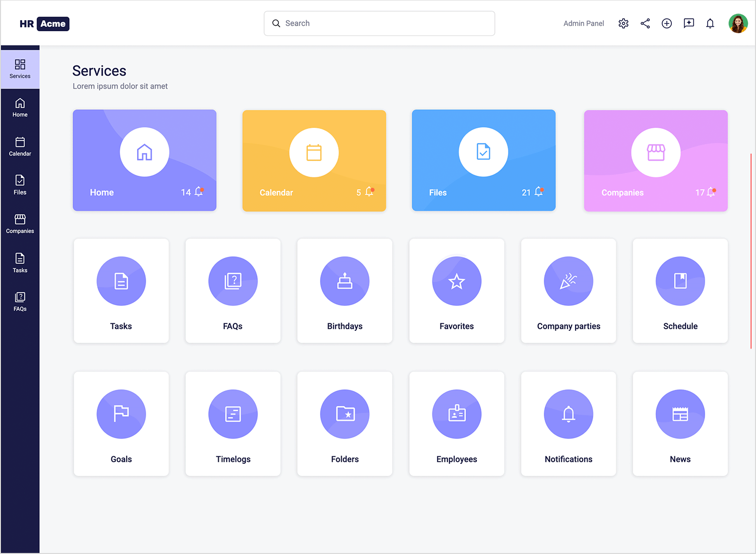Click the red vertical scrollbar
The width and height of the screenshot is (756, 554).
point(751,251)
